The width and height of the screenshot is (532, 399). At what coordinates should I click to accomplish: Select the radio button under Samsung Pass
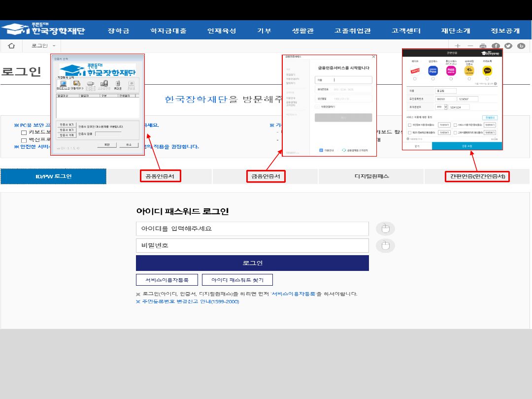pos(433,79)
